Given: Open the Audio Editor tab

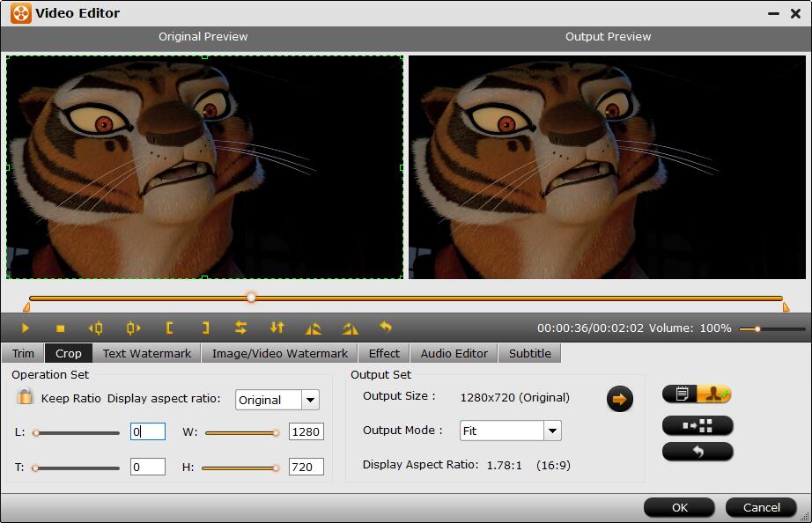Looking at the screenshot, I should point(454,353).
